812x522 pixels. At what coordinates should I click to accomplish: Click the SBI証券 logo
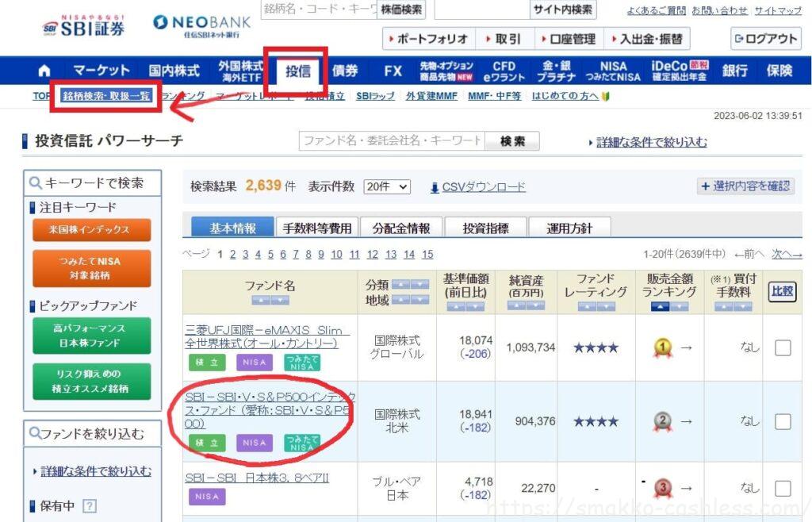84,26
